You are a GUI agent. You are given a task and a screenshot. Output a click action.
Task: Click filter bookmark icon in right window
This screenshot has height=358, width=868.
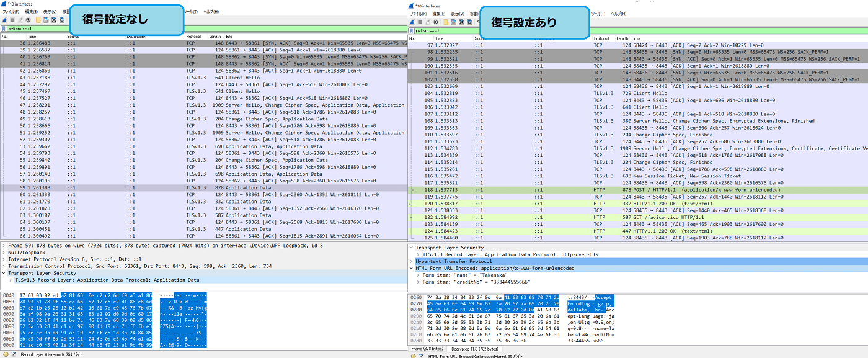point(412,31)
